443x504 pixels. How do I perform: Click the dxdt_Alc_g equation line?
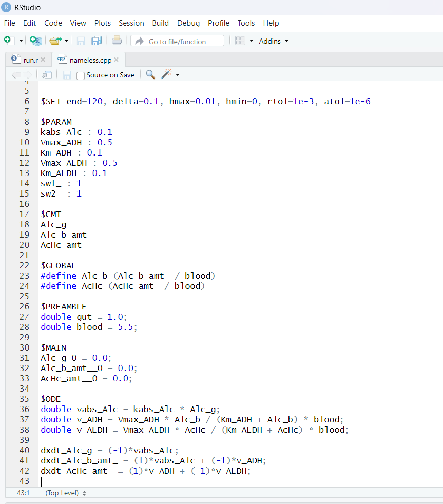point(110,450)
